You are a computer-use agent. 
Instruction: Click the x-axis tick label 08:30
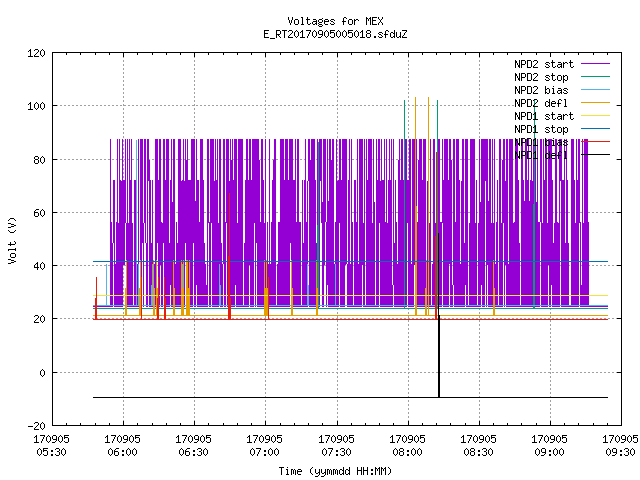tap(478, 453)
